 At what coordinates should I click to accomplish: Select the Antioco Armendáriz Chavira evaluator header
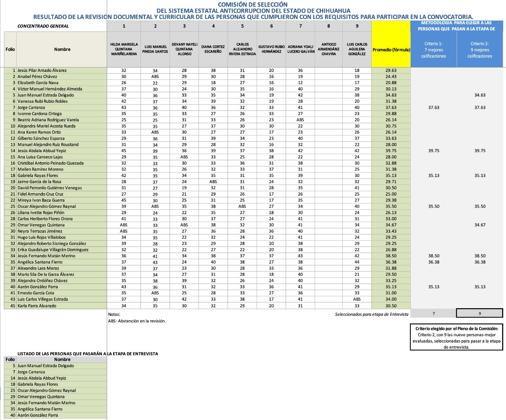click(329, 49)
